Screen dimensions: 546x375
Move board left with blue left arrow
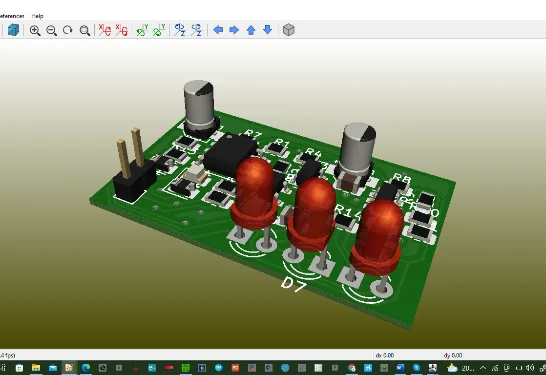point(218,30)
